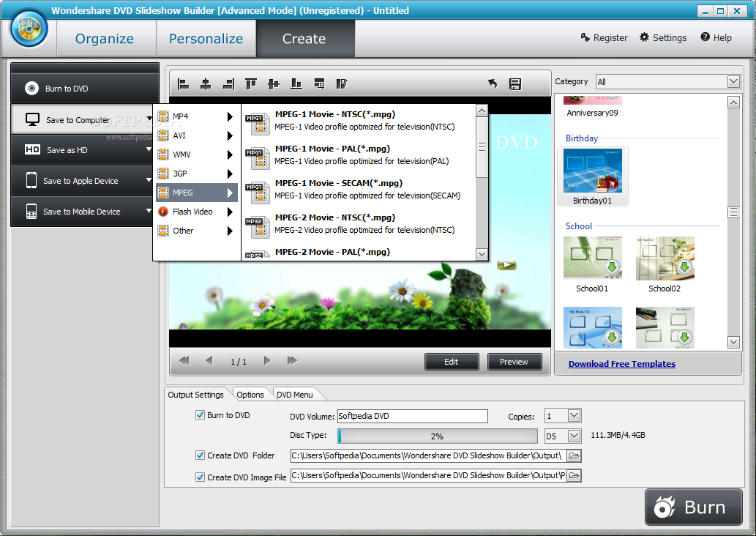The height and width of the screenshot is (536, 756).
Task: Click the align left toolbar icon
Action: tap(183, 84)
